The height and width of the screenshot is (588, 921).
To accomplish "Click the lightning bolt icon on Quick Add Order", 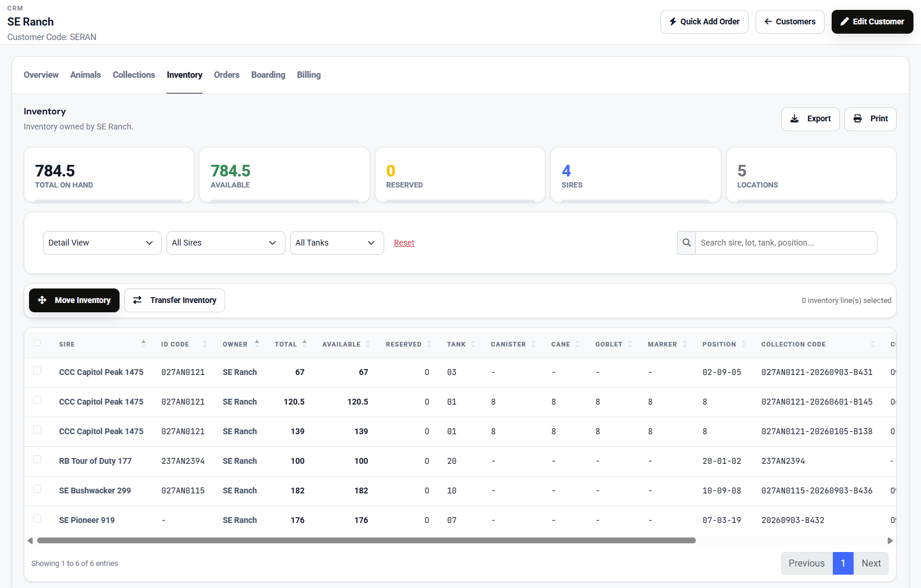I will tap(673, 21).
